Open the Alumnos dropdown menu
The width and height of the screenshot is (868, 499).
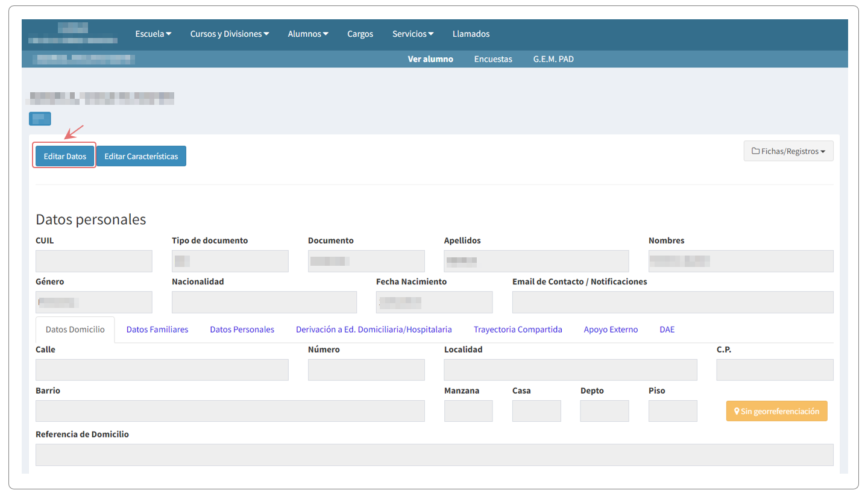(x=308, y=34)
